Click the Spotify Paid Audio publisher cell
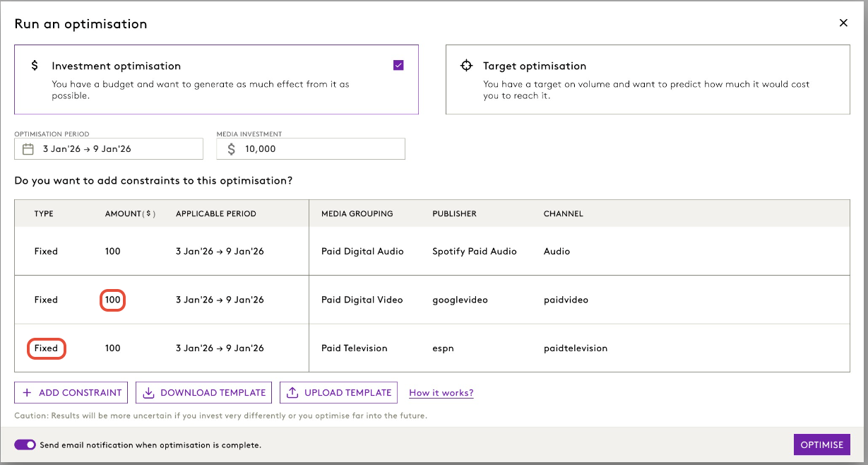The image size is (868, 465). point(475,251)
